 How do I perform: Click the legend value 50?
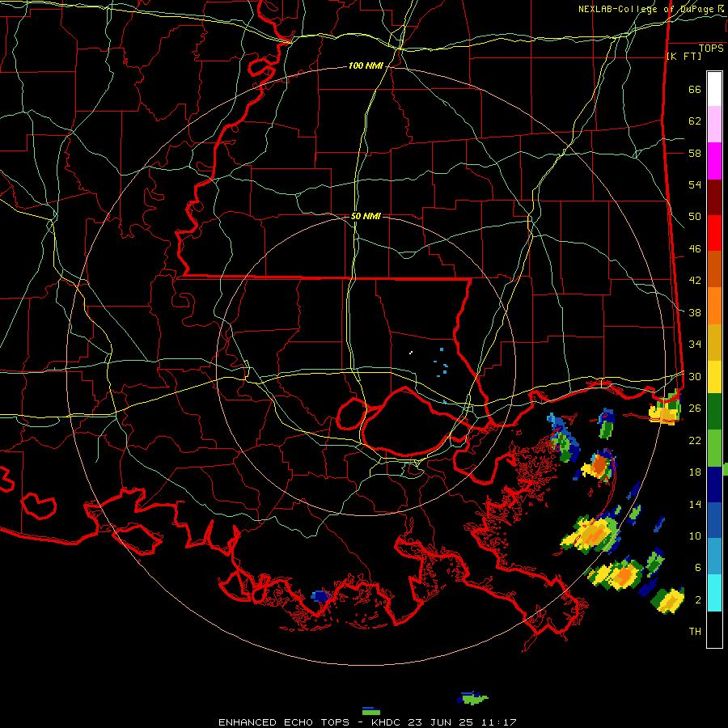(x=695, y=217)
